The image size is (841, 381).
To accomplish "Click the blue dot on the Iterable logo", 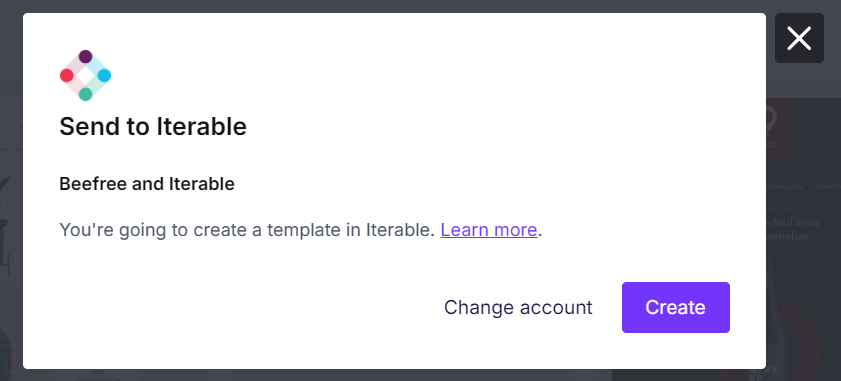I will pos(105,75).
